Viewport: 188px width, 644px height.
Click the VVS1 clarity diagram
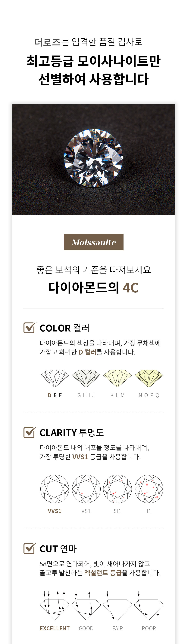tap(55, 489)
